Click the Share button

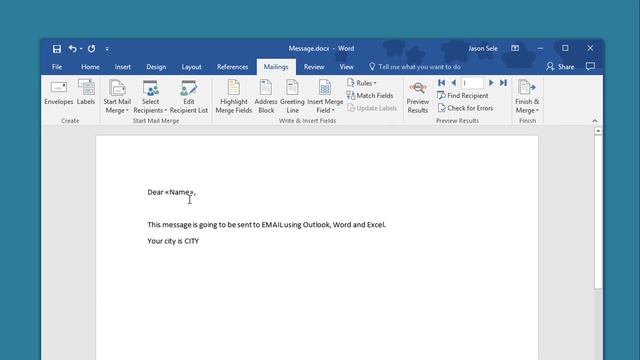(x=560, y=67)
